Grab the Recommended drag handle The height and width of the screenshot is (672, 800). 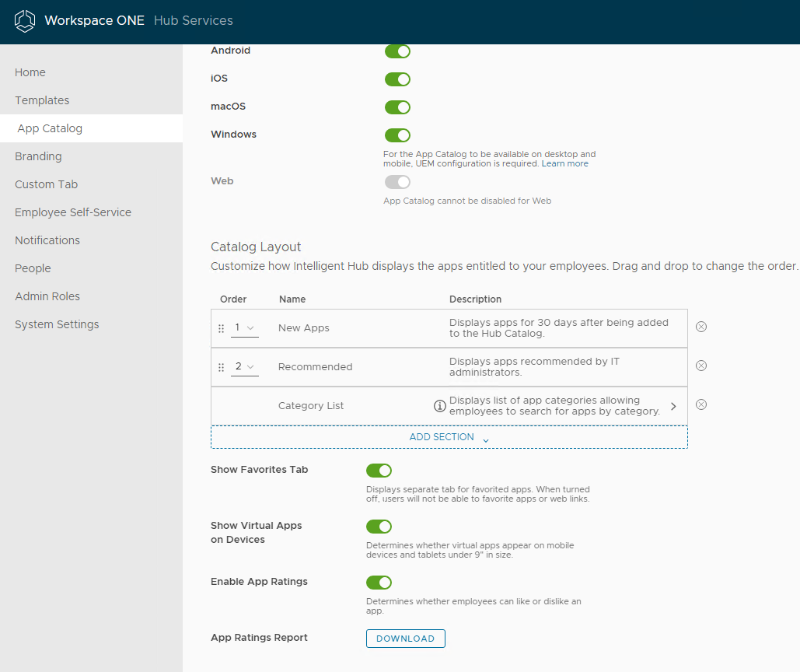click(x=221, y=367)
